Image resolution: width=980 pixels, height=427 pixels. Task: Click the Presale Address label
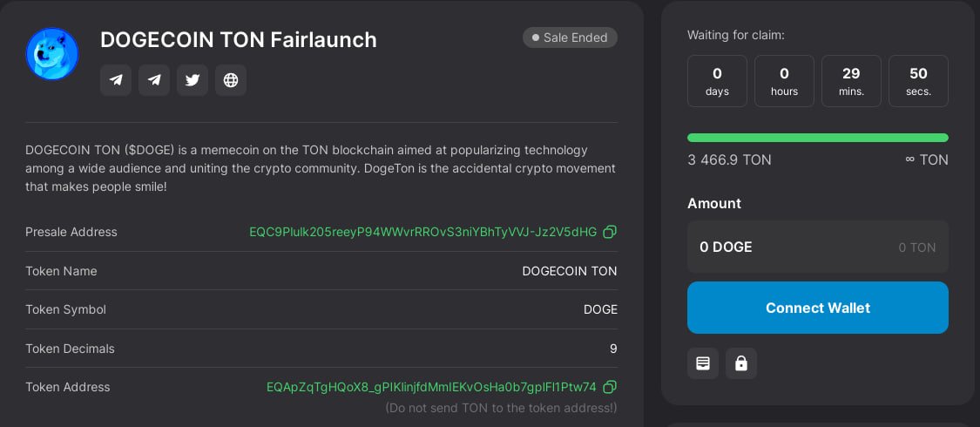(71, 232)
